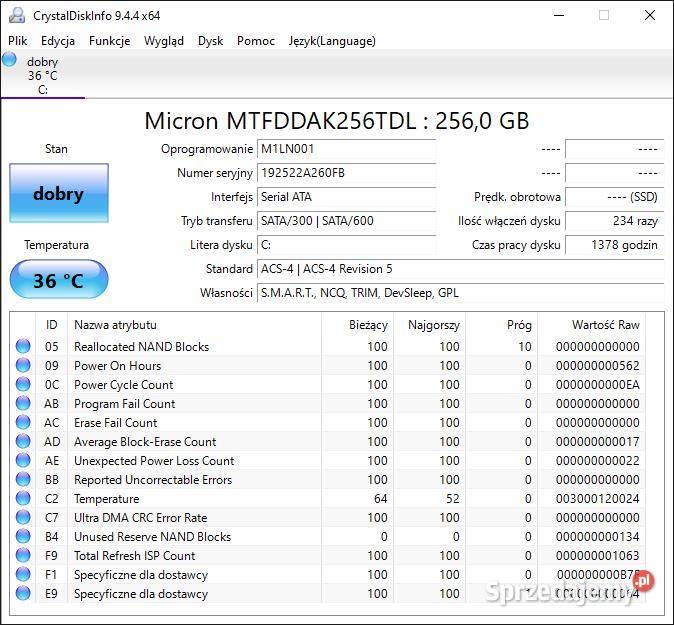Screen dimensions: 674x625
Task: Minimize the CrystalDiskInfo window
Action: 559,15
